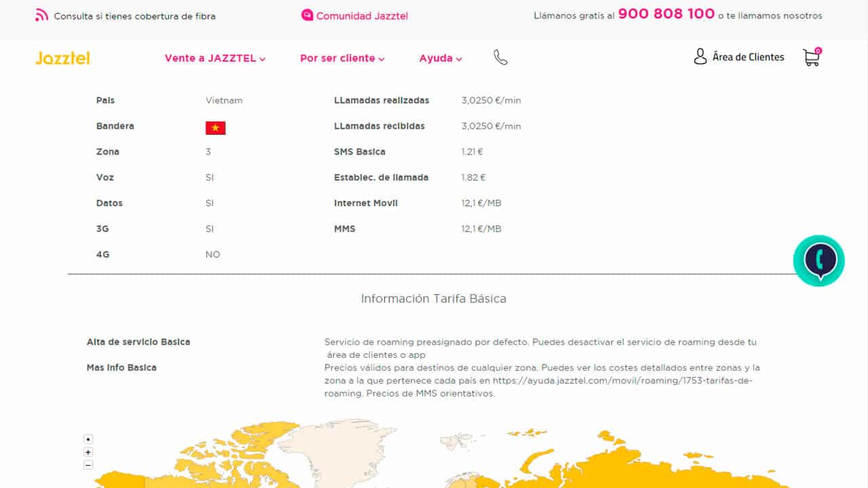Screen dimensions: 868x488
Task: Click the 'Internet Movil' label
Action: pyautogui.click(x=366, y=203)
